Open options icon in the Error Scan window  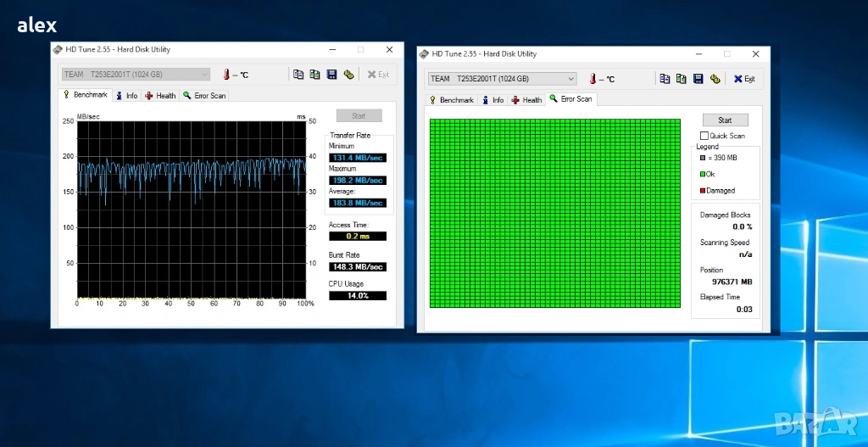click(715, 79)
